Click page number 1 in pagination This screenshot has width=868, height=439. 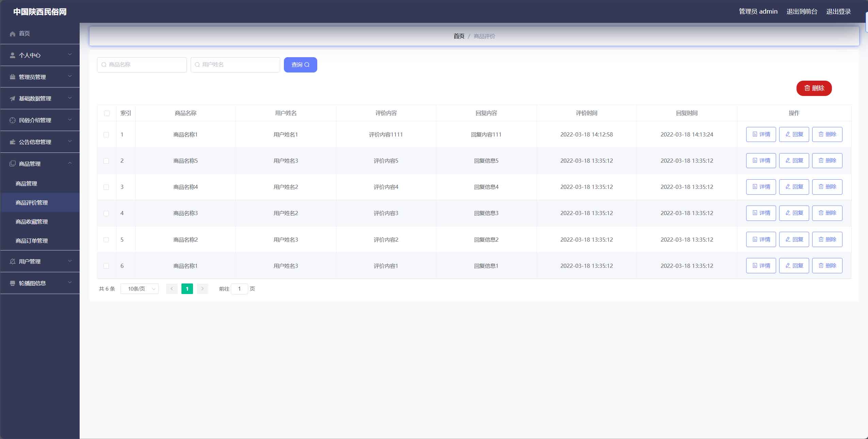click(x=187, y=289)
